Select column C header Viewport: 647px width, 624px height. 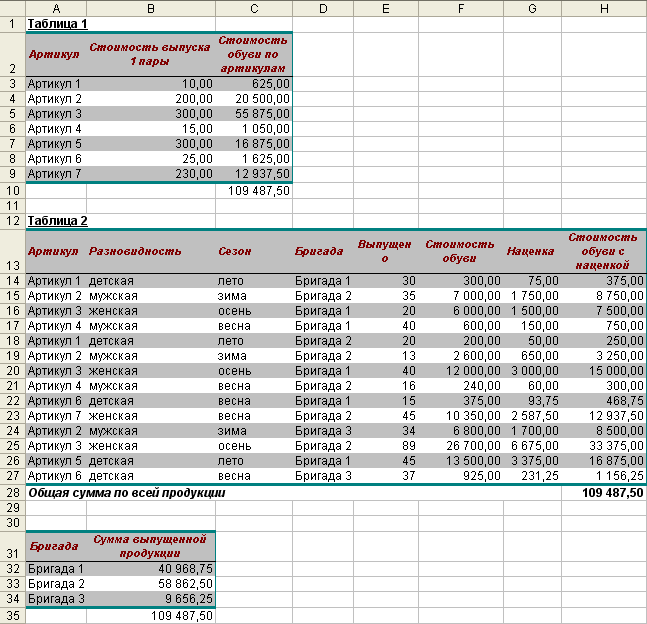254,8
